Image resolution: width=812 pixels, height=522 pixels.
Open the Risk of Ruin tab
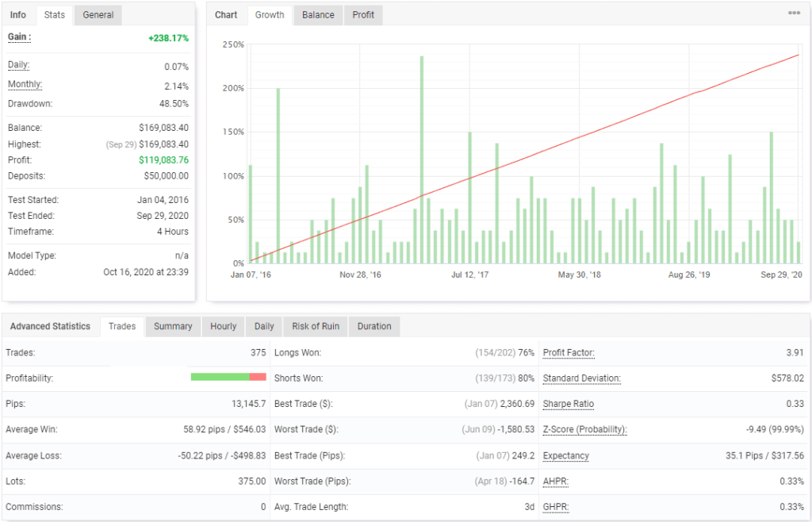tap(315, 326)
